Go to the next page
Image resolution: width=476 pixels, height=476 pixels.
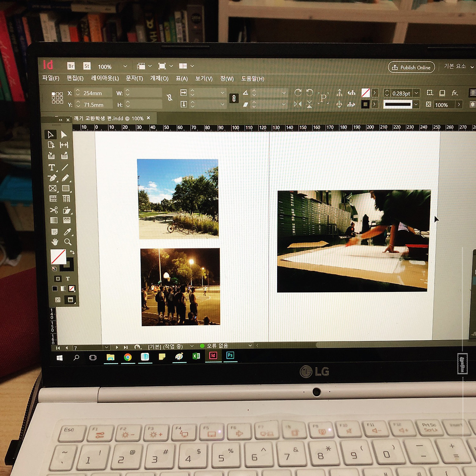[117, 347]
